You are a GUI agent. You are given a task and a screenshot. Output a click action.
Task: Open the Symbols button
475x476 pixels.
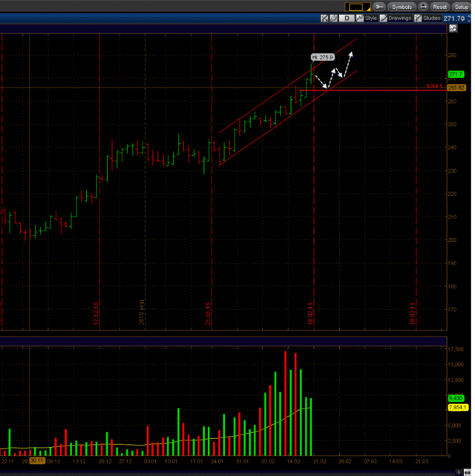pos(402,7)
